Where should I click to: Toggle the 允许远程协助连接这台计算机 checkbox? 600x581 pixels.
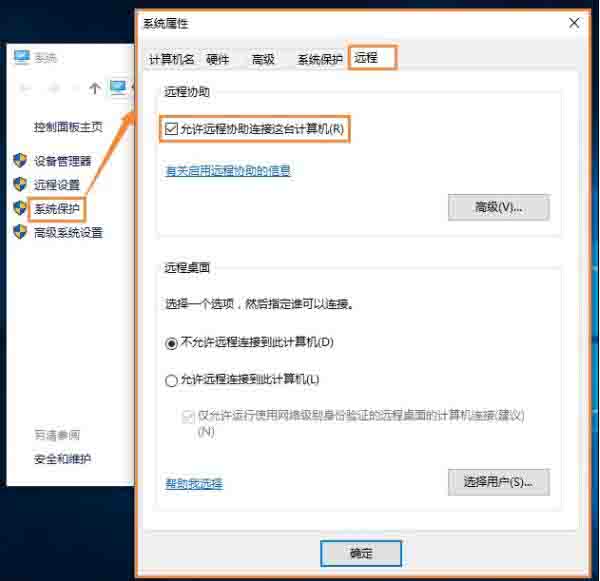click(x=172, y=129)
